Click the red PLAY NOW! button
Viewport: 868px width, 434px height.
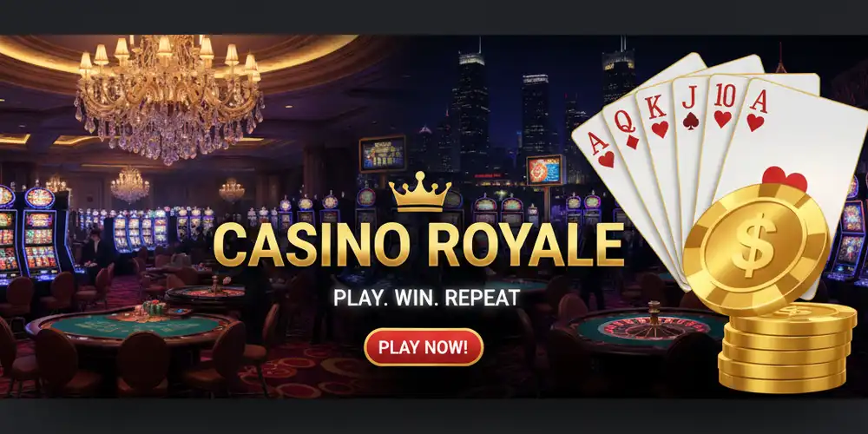(424, 347)
